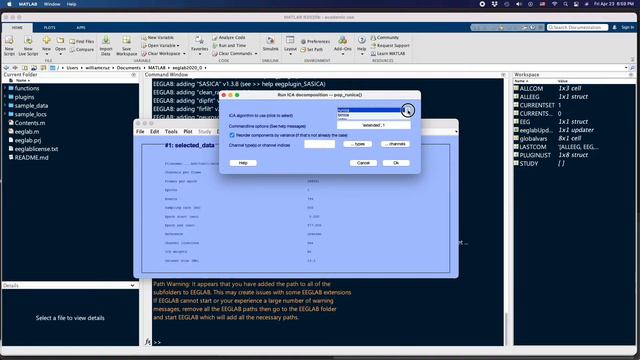This screenshot has height=360, width=640.
Task: Select runica in ICA algorithm list
Action: (x=369, y=110)
